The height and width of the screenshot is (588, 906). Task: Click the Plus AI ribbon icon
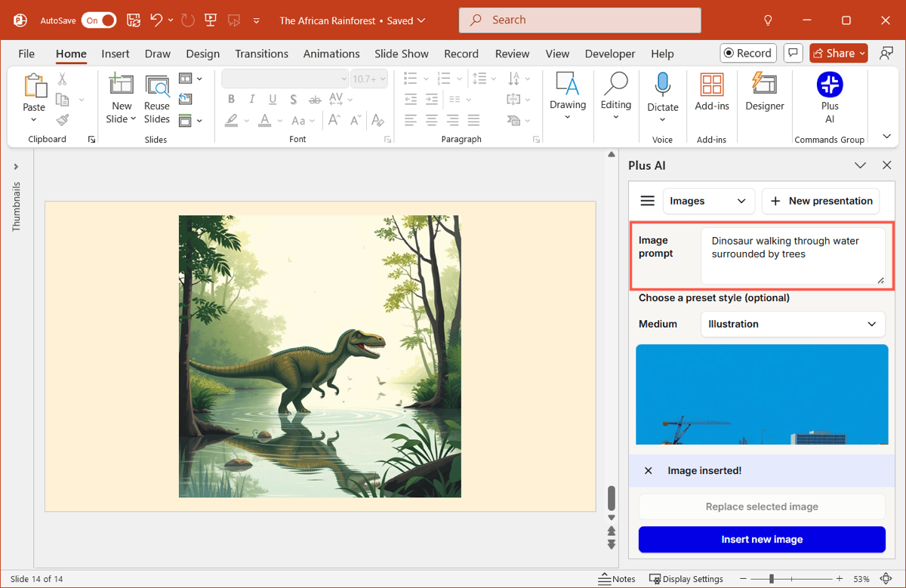pos(829,86)
